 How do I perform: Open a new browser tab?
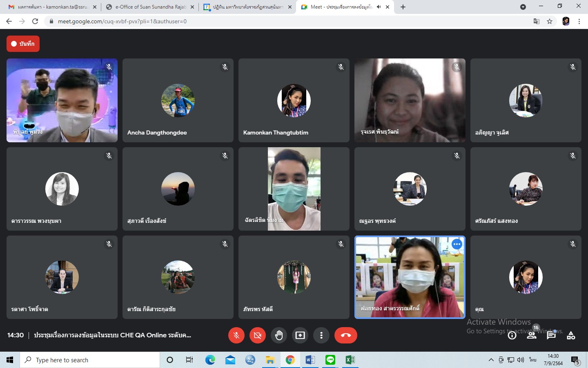click(x=403, y=7)
